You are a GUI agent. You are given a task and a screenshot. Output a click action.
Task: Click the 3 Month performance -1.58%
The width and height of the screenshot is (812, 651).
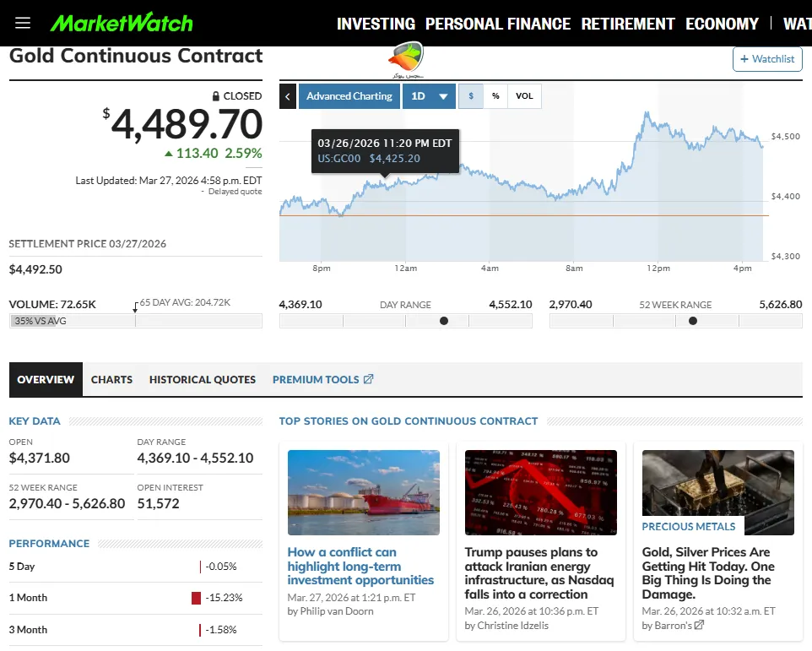[221, 630]
